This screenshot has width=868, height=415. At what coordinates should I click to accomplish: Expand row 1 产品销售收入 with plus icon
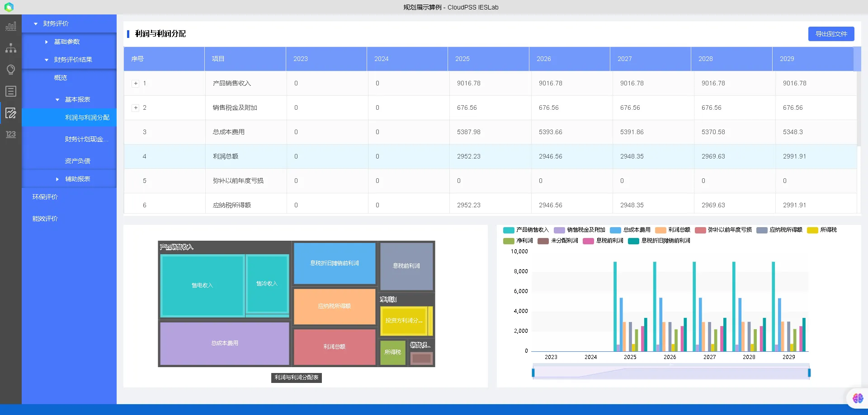(x=136, y=84)
